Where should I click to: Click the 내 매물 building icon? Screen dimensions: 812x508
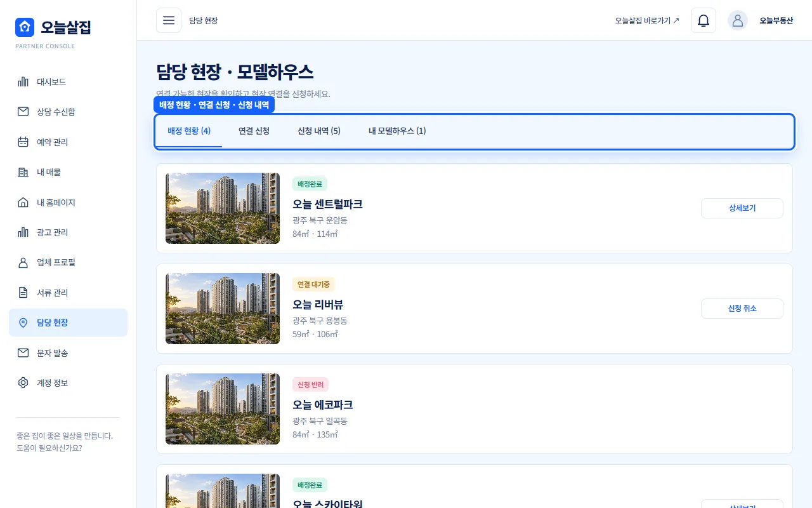[23, 172]
